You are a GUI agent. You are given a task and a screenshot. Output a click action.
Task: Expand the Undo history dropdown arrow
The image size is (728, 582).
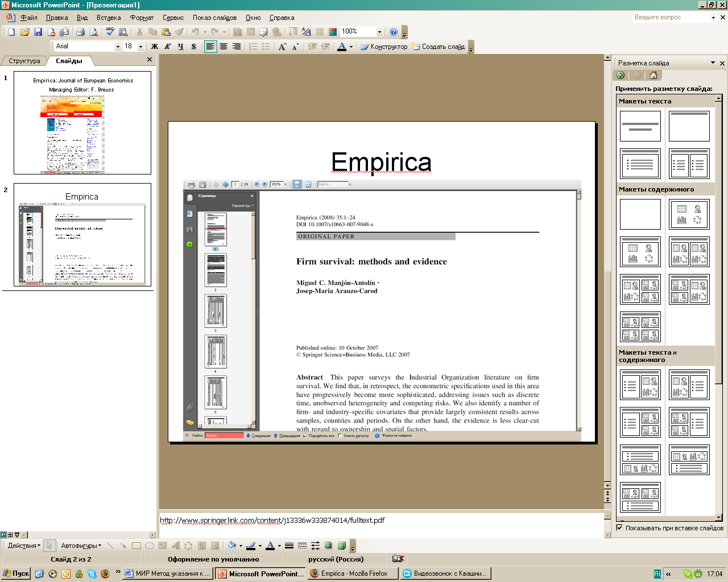[x=205, y=32]
